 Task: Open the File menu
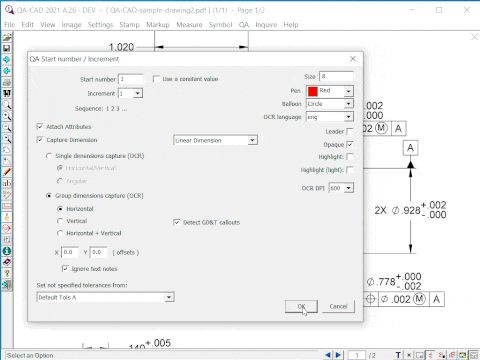click(9, 25)
